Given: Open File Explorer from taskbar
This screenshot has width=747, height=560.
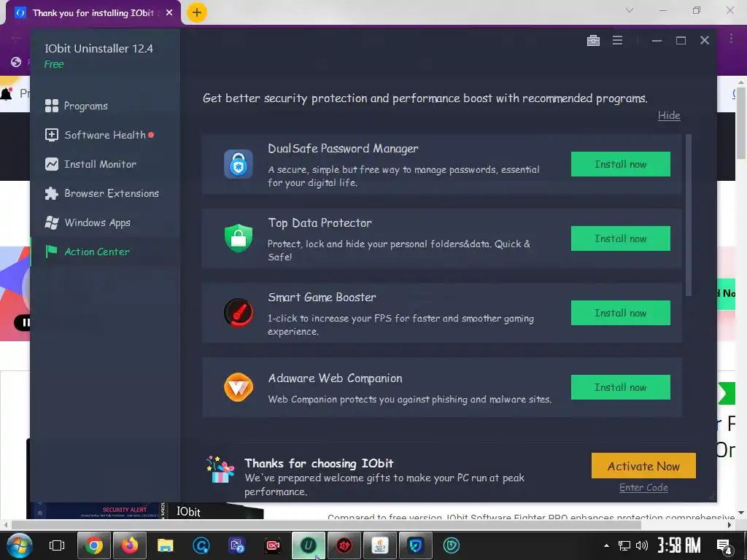Looking at the screenshot, I should (x=166, y=545).
